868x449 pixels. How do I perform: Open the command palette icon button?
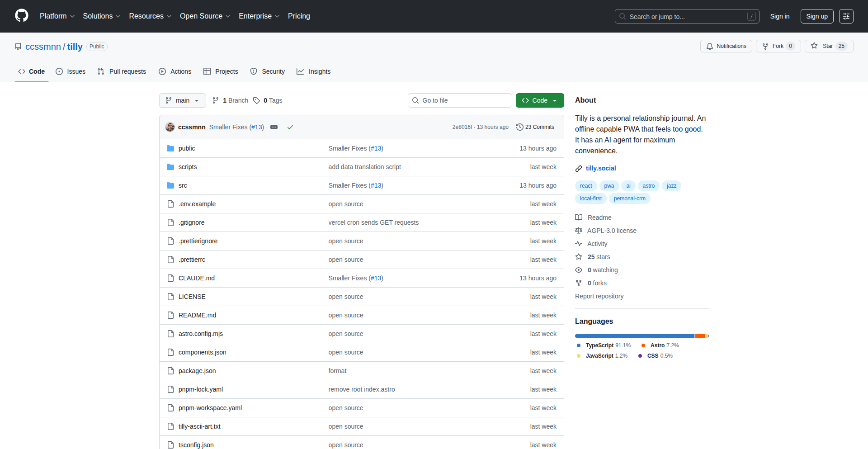click(x=846, y=16)
